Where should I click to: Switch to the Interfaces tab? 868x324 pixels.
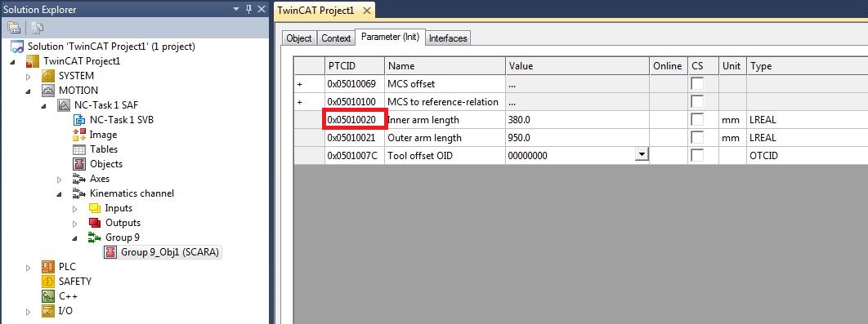point(448,38)
